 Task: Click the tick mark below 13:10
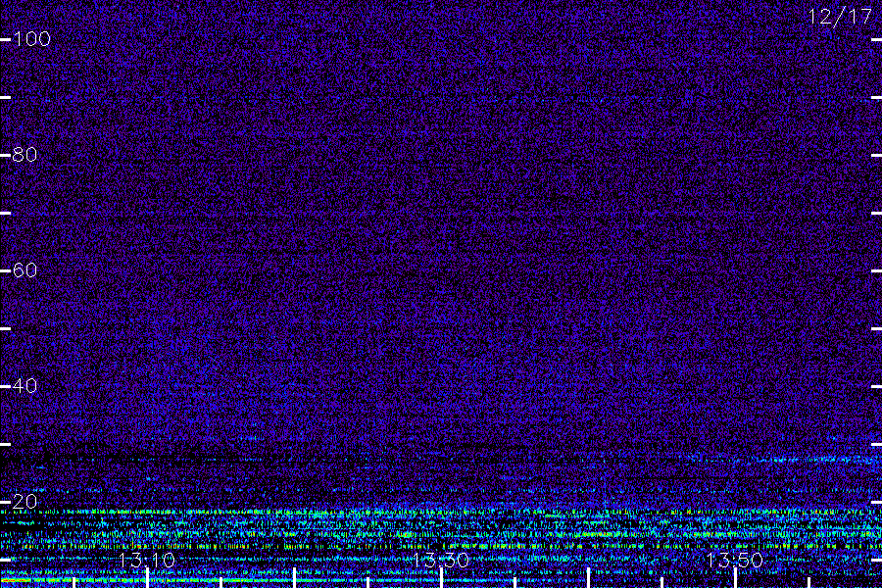tap(147, 578)
